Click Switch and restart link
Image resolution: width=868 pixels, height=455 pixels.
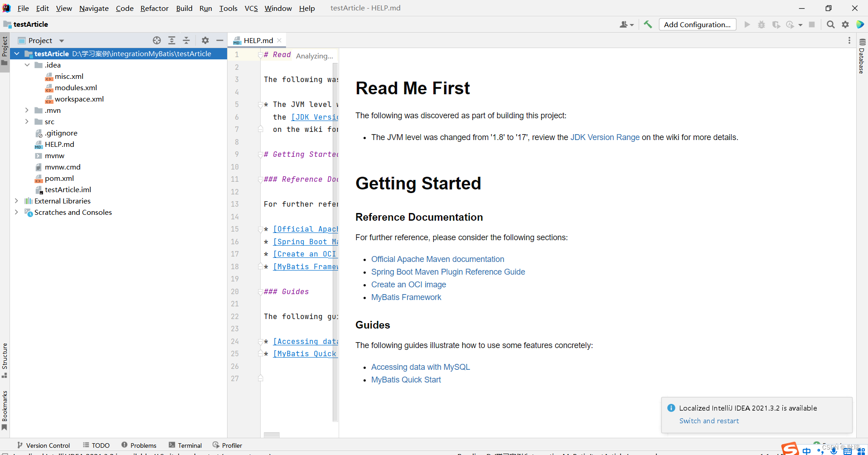[709, 421]
